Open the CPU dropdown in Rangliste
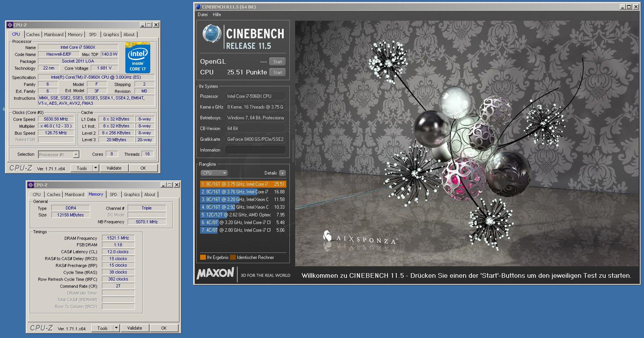This screenshot has width=644, height=338. [x=214, y=173]
